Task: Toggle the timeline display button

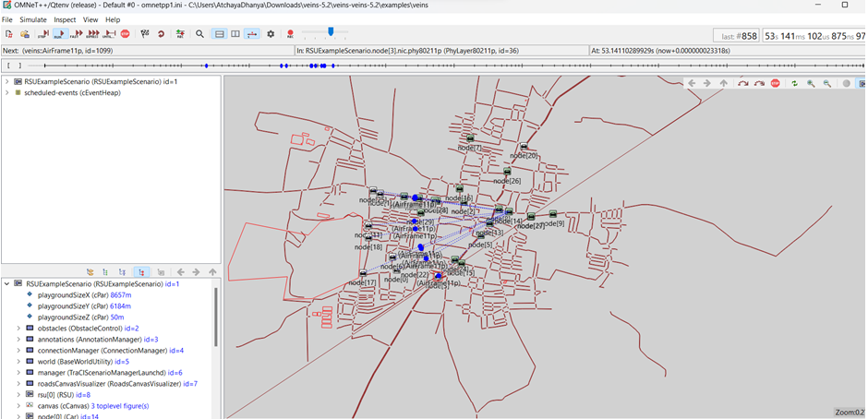Action: [253, 34]
